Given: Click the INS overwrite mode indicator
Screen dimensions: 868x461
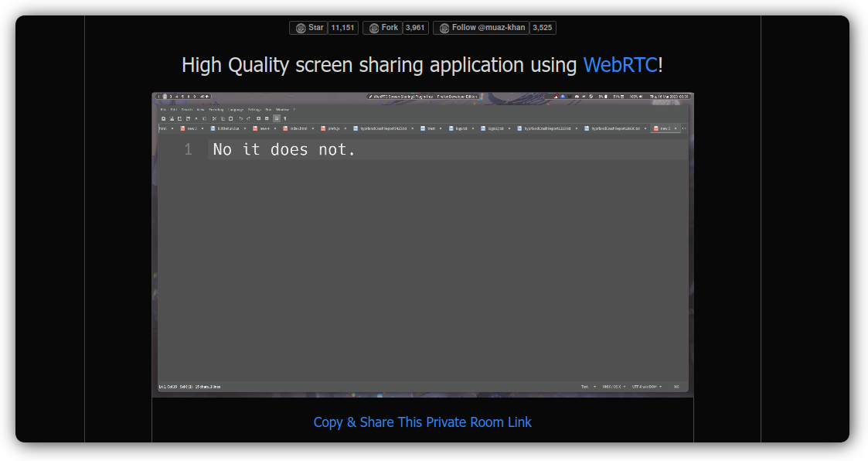Looking at the screenshot, I should point(675,387).
